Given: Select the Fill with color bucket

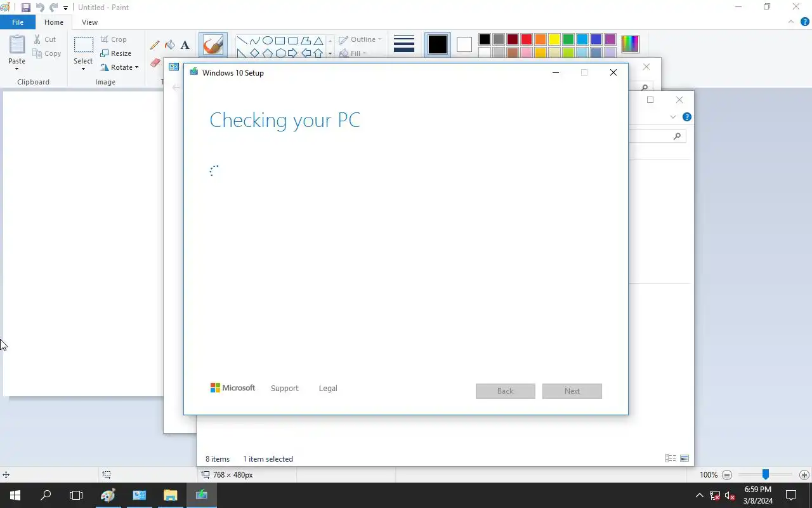Looking at the screenshot, I should point(169,45).
